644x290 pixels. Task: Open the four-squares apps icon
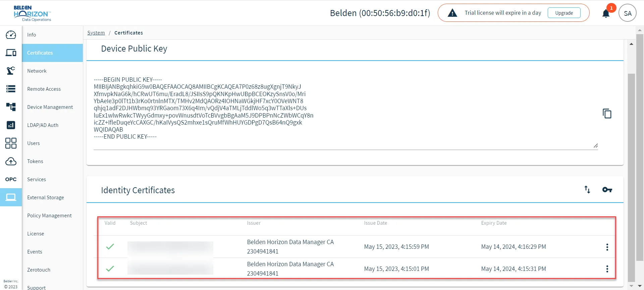pos(11,143)
